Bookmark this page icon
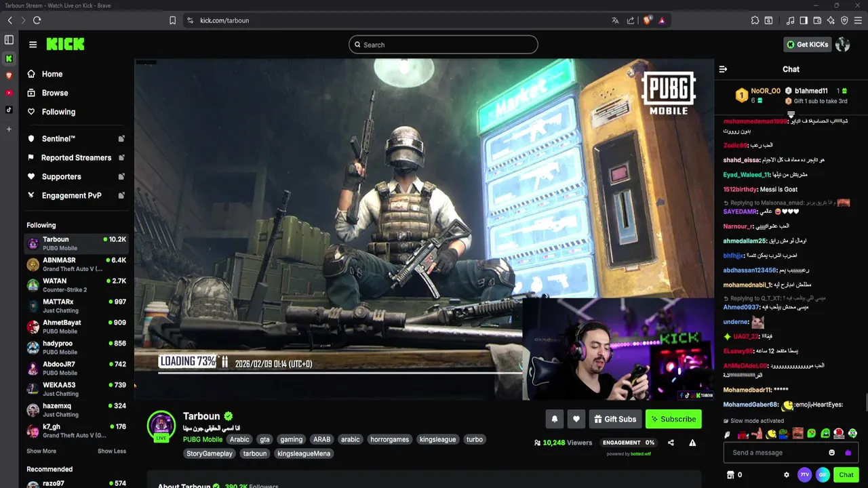 click(173, 20)
